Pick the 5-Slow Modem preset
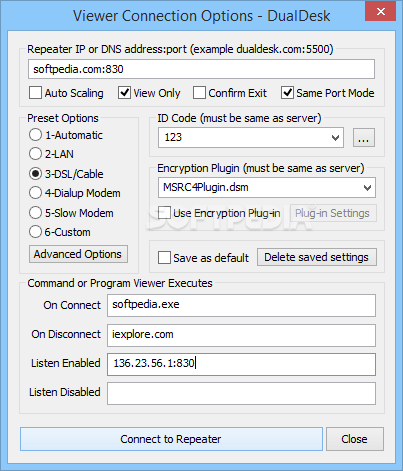403x471 pixels. (35, 213)
